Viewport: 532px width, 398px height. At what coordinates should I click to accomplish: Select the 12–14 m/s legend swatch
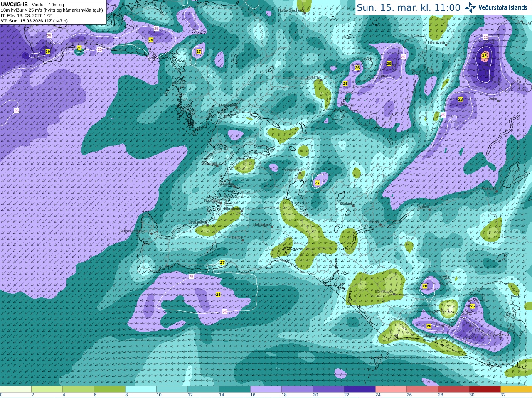point(203,389)
